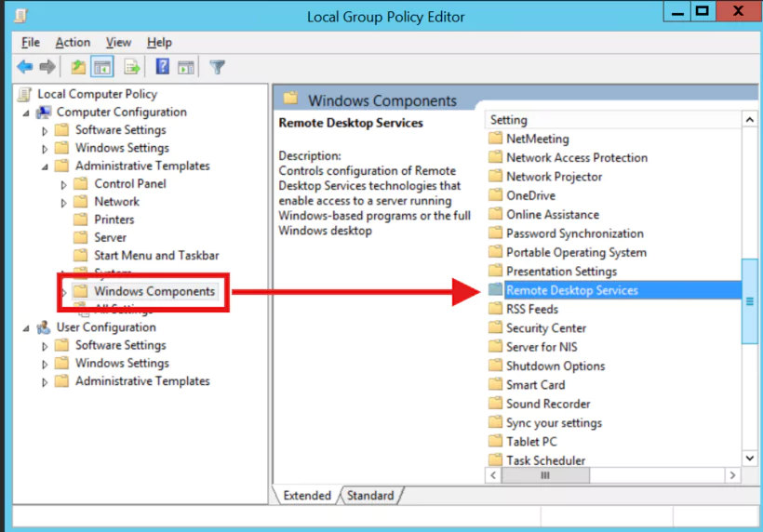
Task: Toggle the Show/Hide Console Tree icon
Action: [x=102, y=67]
